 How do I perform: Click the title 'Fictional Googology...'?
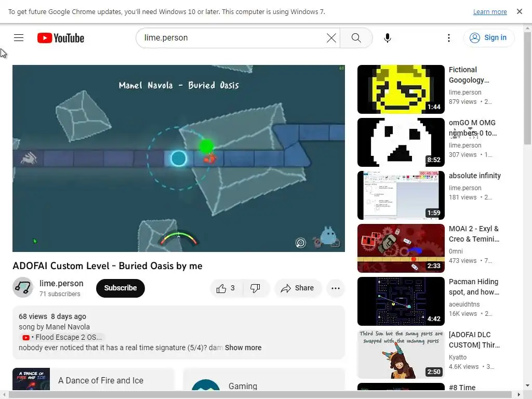(469, 75)
